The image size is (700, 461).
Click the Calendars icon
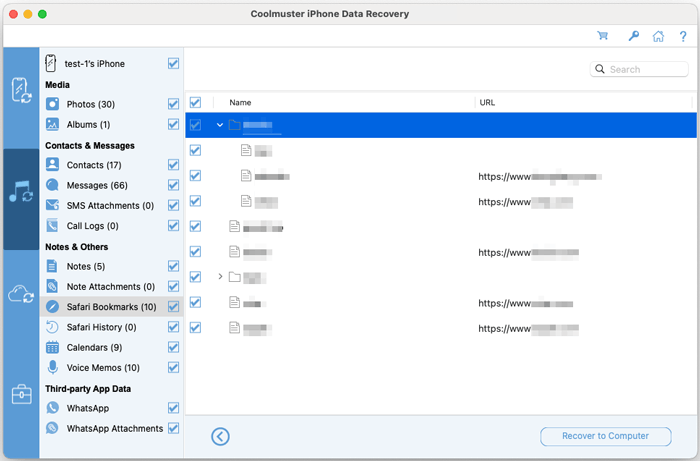click(x=52, y=347)
